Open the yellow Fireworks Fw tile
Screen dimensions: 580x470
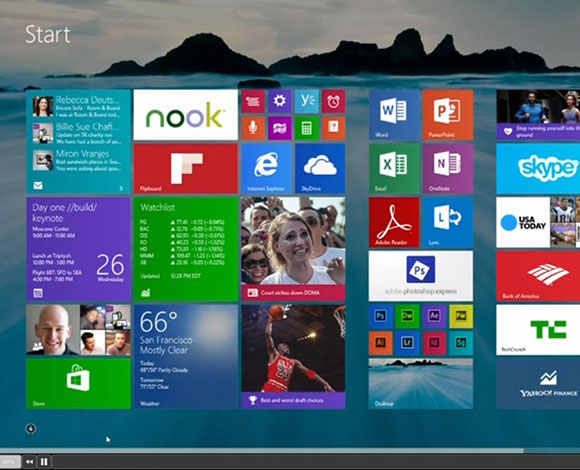[461, 316]
